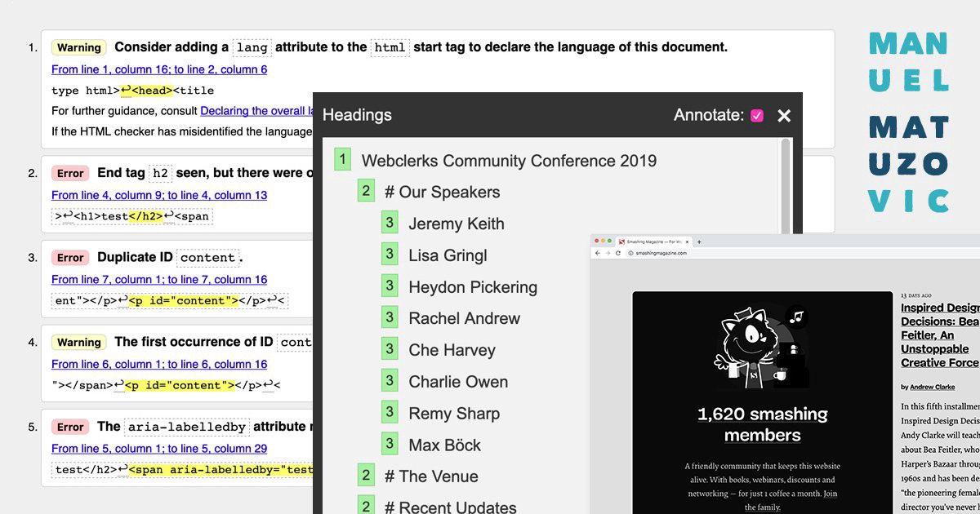
Task: Click Warning badge on message 4
Action: click(x=79, y=343)
